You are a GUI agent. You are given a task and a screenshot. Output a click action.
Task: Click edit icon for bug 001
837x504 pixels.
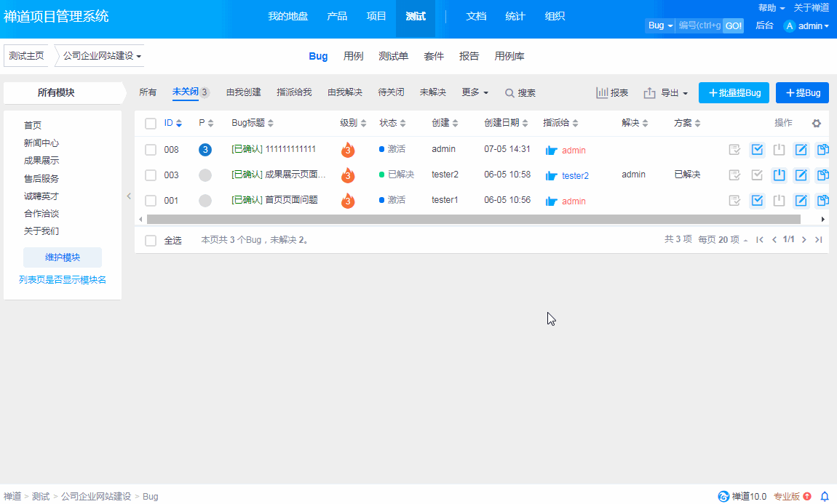click(801, 201)
